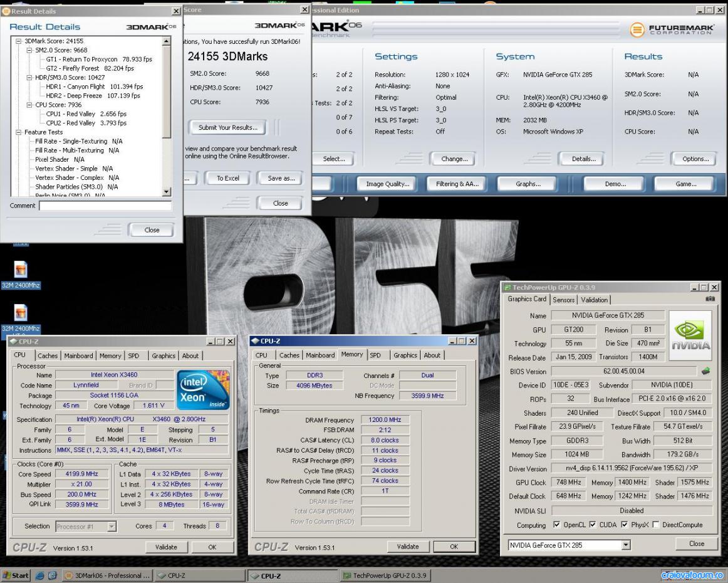
Task: Click the Close button at GPU-Z bottom
Action: 697,544
